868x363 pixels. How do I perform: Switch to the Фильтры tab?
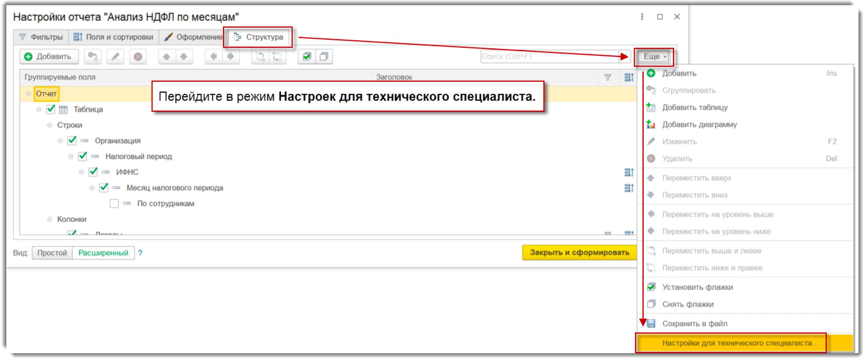click(41, 37)
